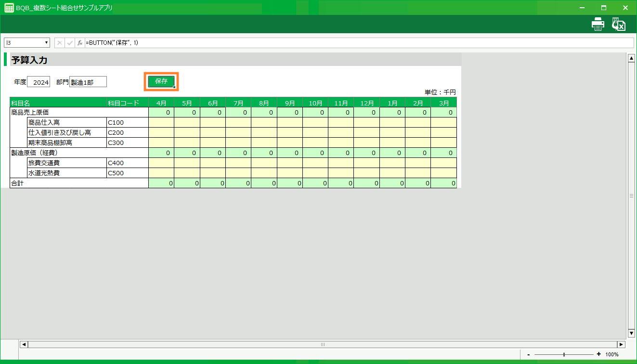Select the 部門 field showing 製造1部
637x364 pixels.
click(88, 82)
